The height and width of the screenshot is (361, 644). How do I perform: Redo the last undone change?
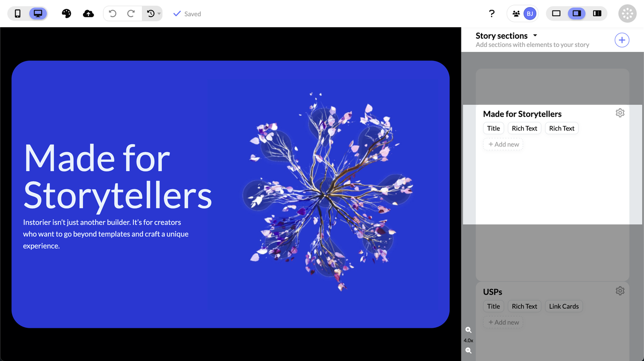(x=131, y=14)
